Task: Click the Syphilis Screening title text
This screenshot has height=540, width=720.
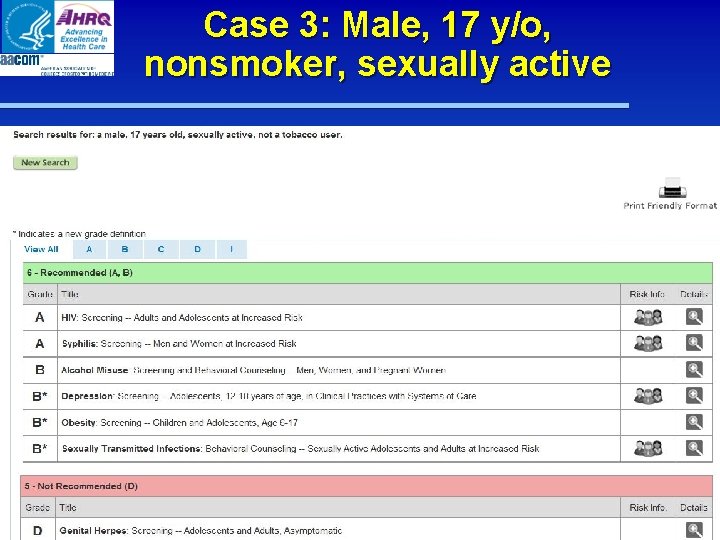Action: pyautogui.click(x=179, y=343)
